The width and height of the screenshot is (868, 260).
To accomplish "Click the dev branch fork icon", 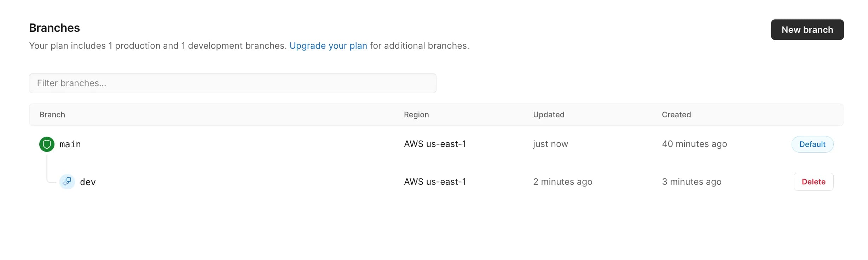I will (67, 182).
